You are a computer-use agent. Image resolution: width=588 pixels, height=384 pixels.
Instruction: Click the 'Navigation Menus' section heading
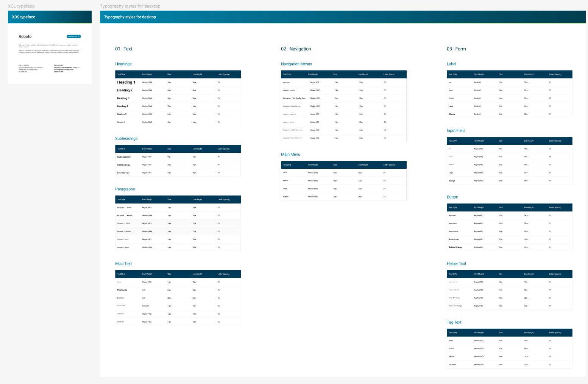pyautogui.click(x=296, y=64)
